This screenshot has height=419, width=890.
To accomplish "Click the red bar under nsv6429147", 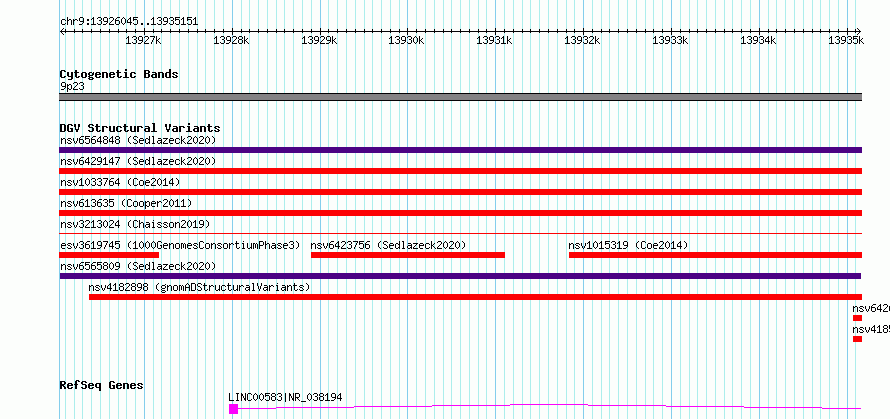I will pyautogui.click(x=460, y=171).
